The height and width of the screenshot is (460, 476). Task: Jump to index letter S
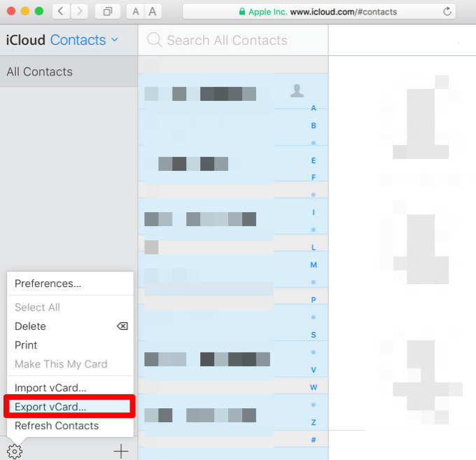pos(314,335)
